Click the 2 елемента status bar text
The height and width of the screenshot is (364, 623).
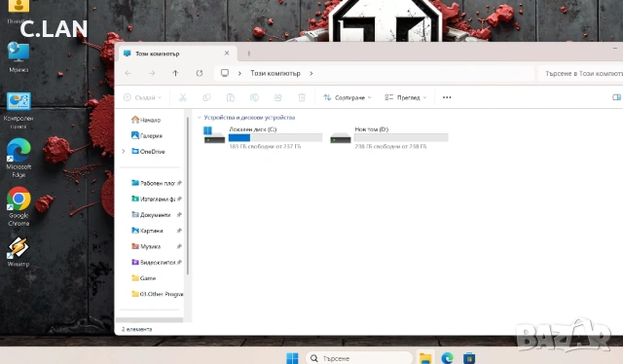(136, 329)
